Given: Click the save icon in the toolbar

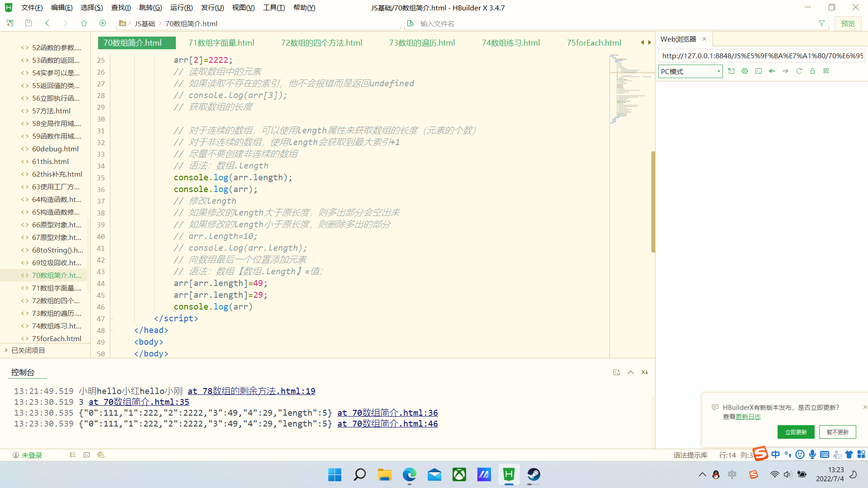Looking at the screenshot, I should (x=28, y=23).
